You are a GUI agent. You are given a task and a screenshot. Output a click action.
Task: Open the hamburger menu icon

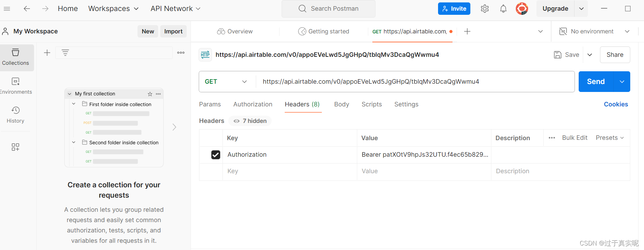[7, 9]
